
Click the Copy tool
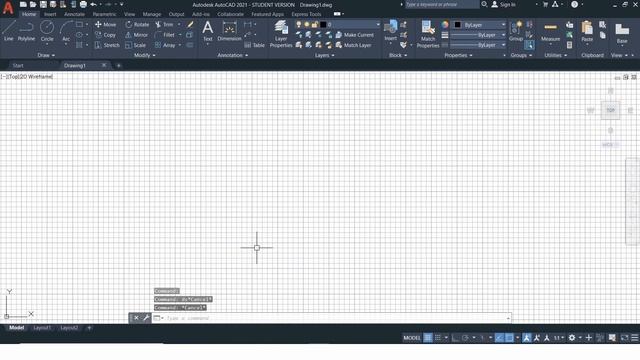[105, 35]
